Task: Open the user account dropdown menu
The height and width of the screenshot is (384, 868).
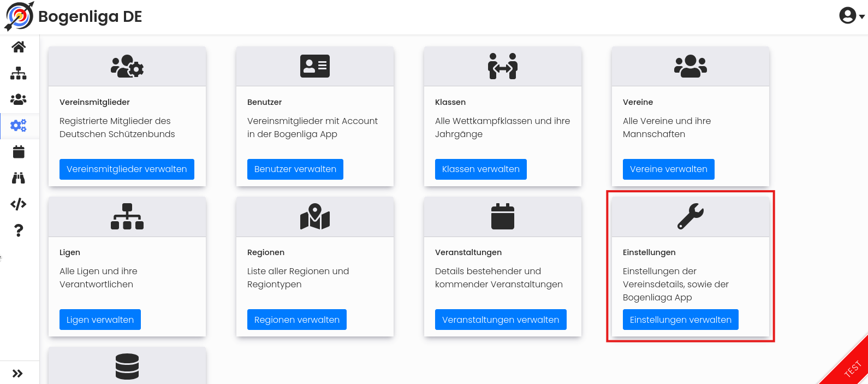Action: pos(852,16)
